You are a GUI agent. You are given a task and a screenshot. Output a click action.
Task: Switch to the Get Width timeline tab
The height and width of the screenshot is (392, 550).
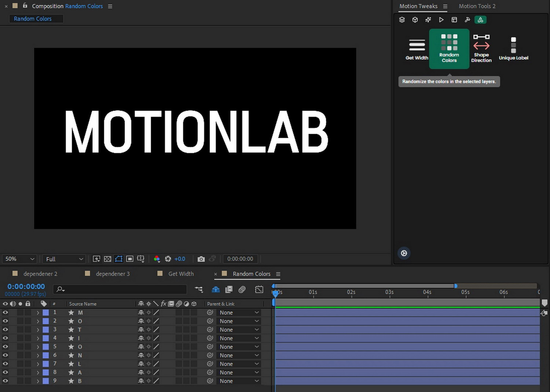[180, 274]
